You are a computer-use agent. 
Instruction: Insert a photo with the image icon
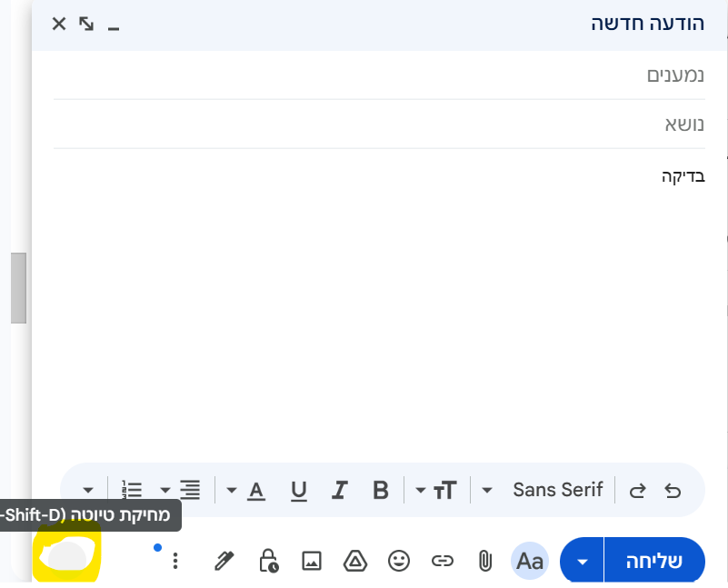tap(312, 561)
